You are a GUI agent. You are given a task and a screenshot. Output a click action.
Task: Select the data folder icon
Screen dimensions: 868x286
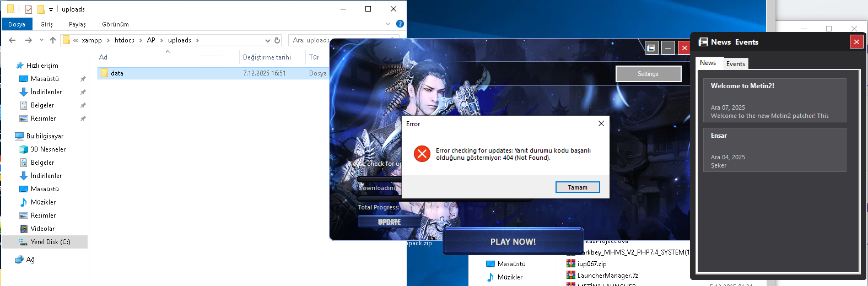coord(104,73)
